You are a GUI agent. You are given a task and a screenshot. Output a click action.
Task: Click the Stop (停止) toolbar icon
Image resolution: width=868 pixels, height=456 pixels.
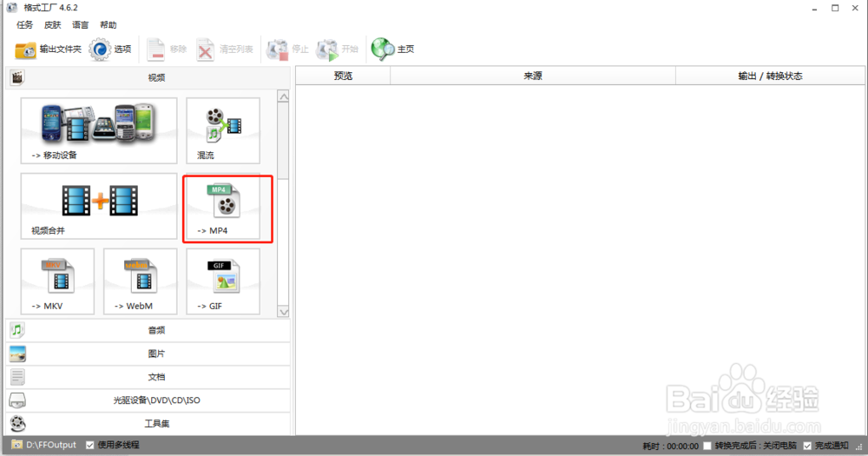[277, 50]
